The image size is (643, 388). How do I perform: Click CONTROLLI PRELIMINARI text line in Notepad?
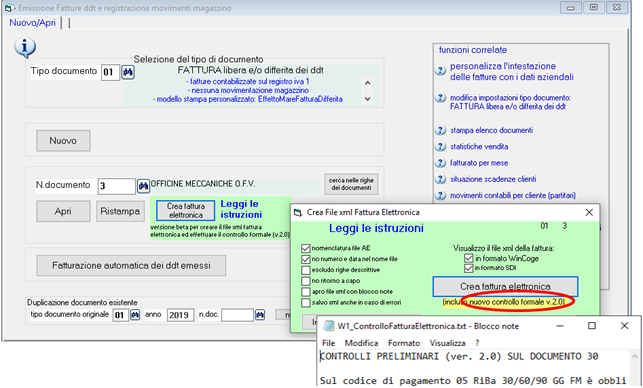tap(459, 356)
